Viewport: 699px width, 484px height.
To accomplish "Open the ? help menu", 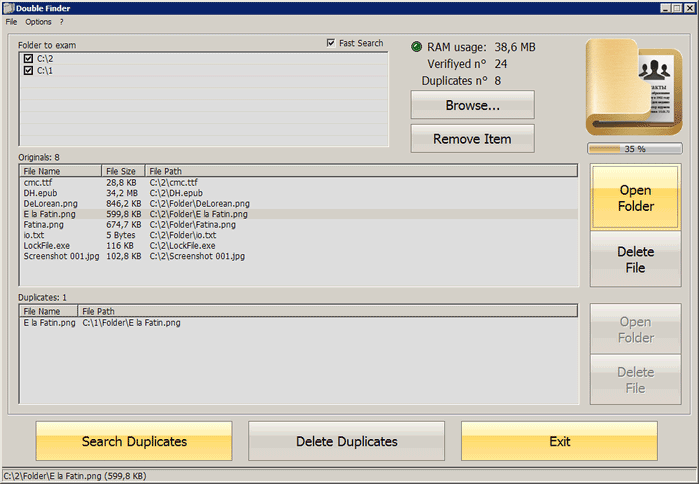I will point(61,21).
